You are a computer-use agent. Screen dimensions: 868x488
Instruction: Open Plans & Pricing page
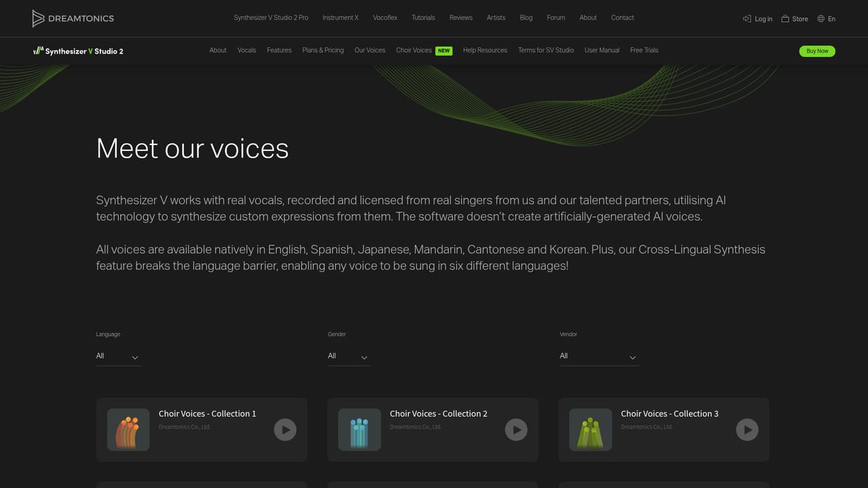click(x=323, y=50)
